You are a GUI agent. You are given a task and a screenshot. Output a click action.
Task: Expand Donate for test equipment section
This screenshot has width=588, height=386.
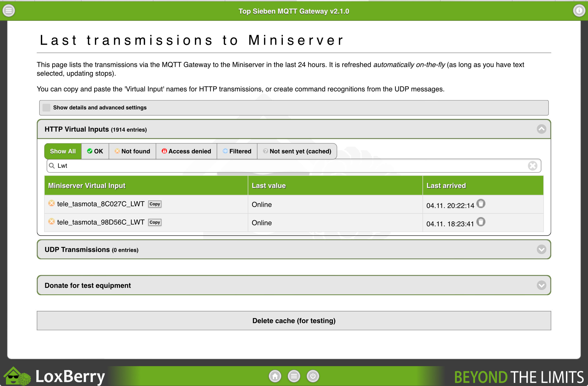point(541,285)
